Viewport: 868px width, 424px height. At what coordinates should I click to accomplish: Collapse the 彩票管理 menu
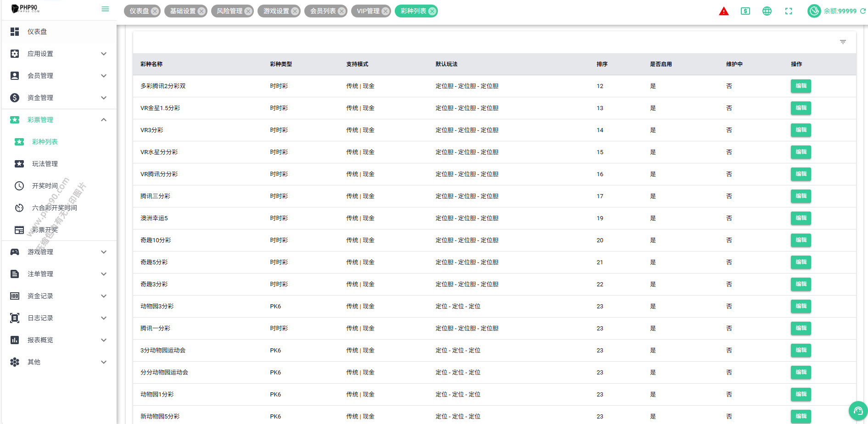coord(59,120)
